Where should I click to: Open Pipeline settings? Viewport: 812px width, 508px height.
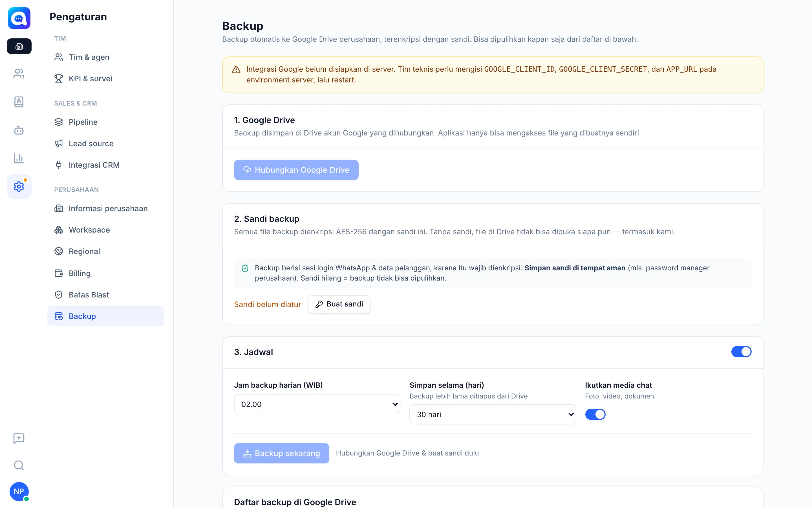tap(106, 122)
